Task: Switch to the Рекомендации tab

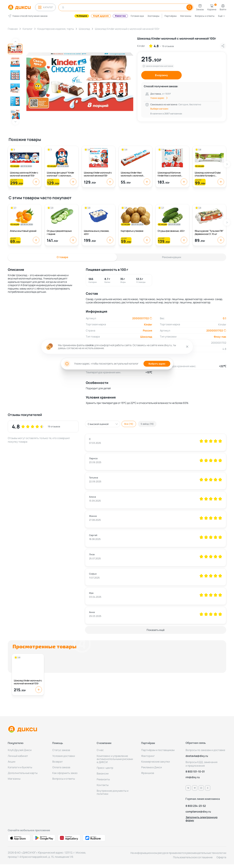Action: tap(171, 257)
